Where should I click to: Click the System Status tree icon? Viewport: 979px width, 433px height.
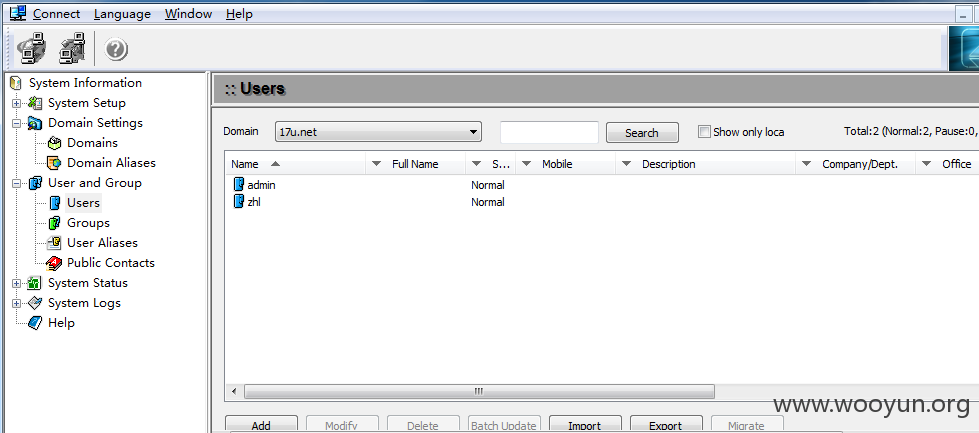tap(35, 283)
